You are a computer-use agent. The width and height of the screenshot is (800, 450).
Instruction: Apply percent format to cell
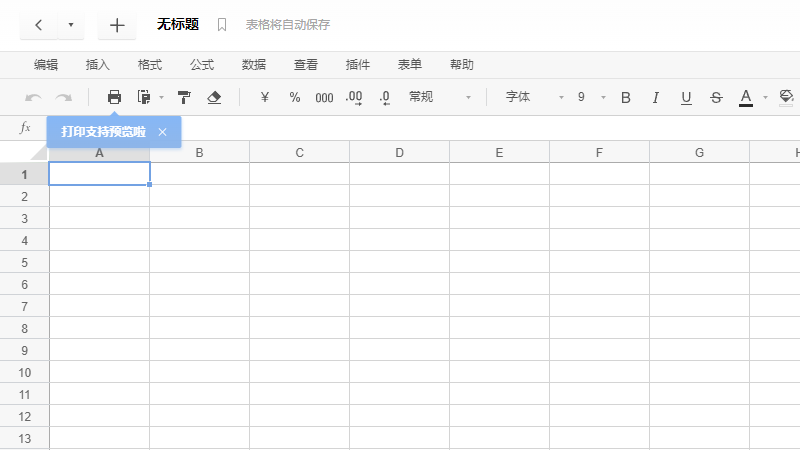(x=295, y=97)
